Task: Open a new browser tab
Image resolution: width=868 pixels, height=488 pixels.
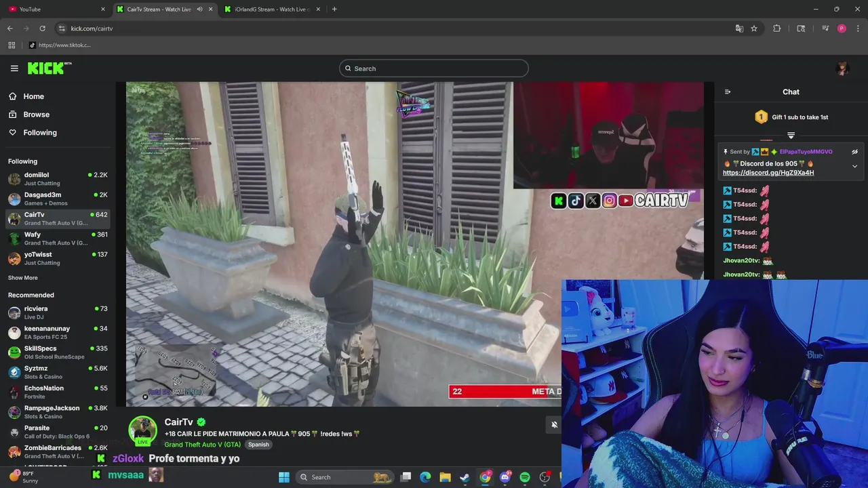Action: coord(334,9)
